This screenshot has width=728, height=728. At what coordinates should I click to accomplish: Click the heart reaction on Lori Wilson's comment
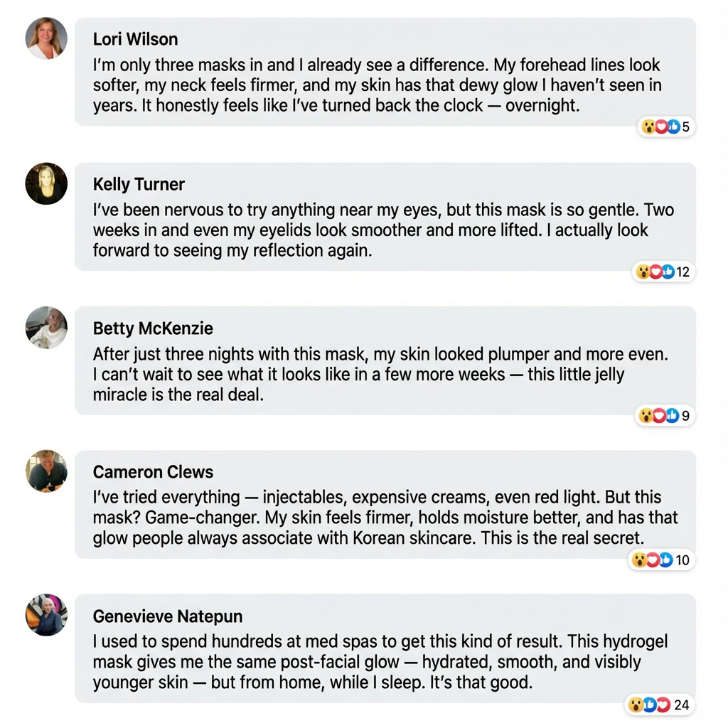click(x=660, y=127)
